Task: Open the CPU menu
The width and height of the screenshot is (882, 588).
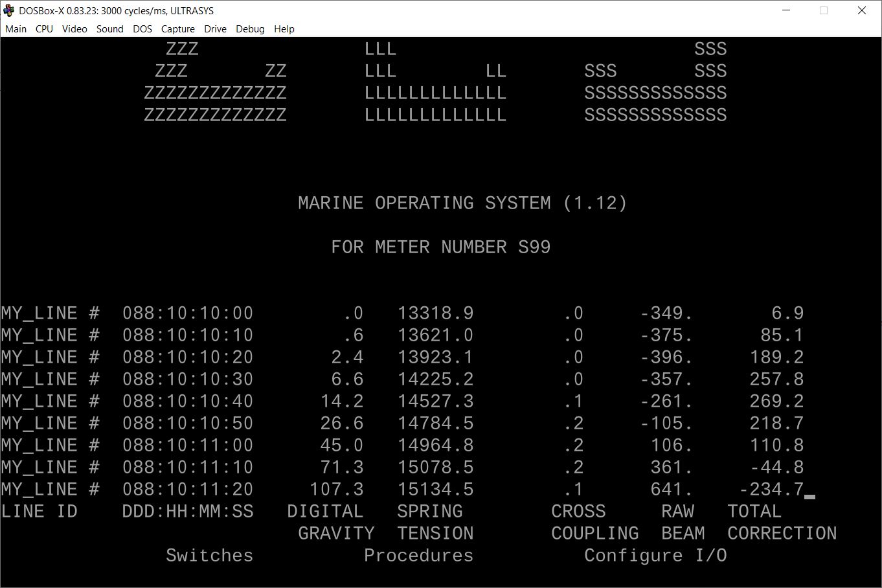Action: point(44,29)
